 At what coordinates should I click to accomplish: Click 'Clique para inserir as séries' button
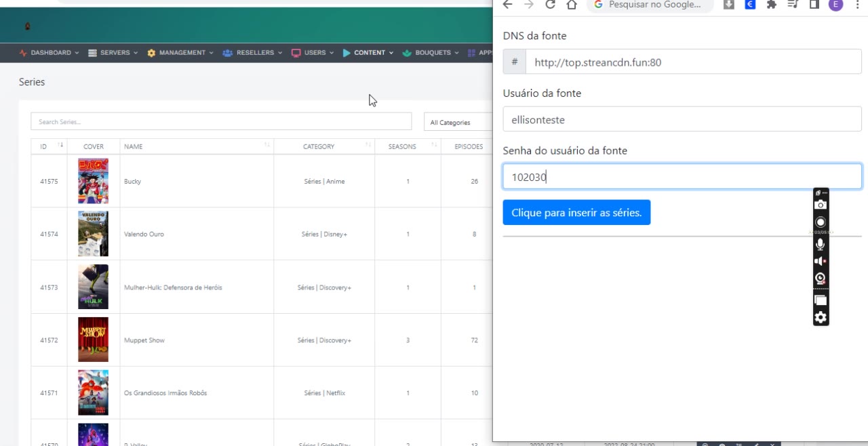[x=576, y=212]
